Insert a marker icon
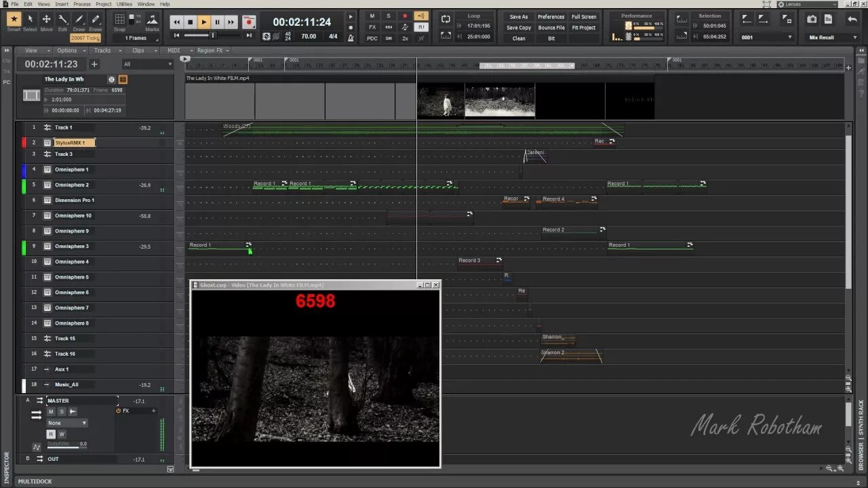Viewport: 868px width, 488px height. click(786, 20)
